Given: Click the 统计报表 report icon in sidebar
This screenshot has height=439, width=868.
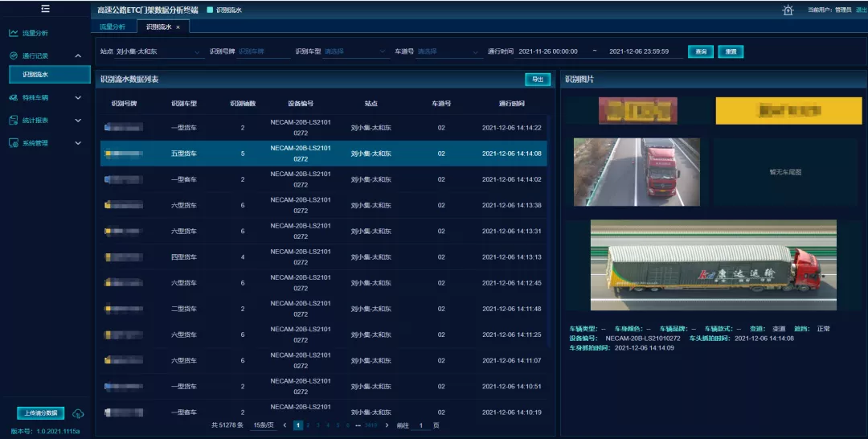Looking at the screenshot, I should [13, 120].
